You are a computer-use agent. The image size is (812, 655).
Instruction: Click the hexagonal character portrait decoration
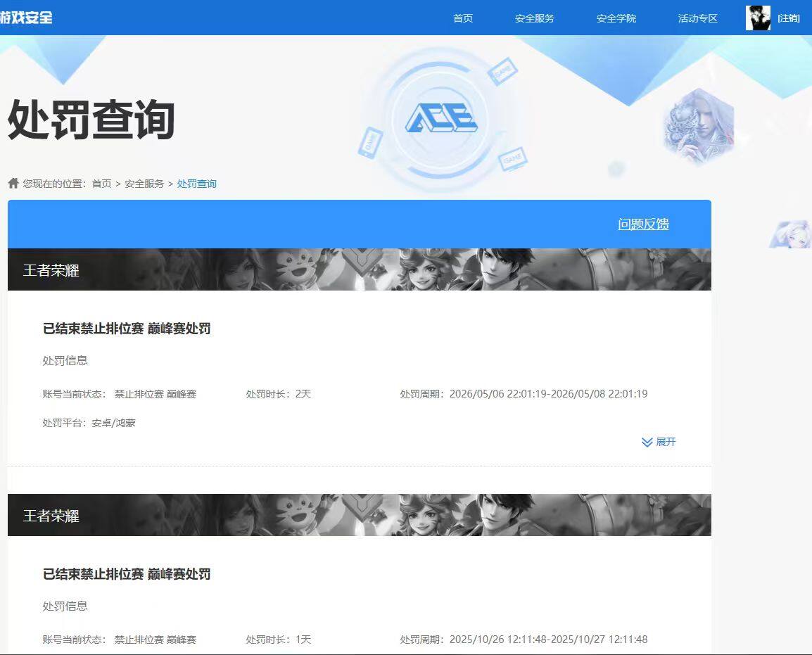[x=699, y=126]
